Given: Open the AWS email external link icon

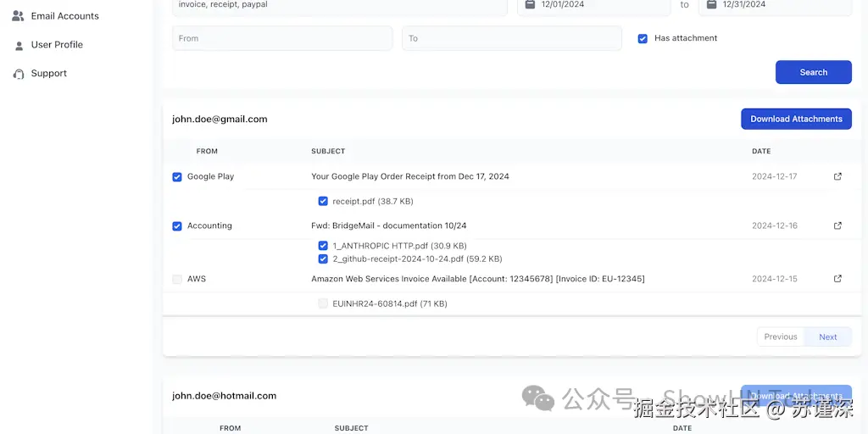Looking at the screenshot, I should [x=837, y=278].
